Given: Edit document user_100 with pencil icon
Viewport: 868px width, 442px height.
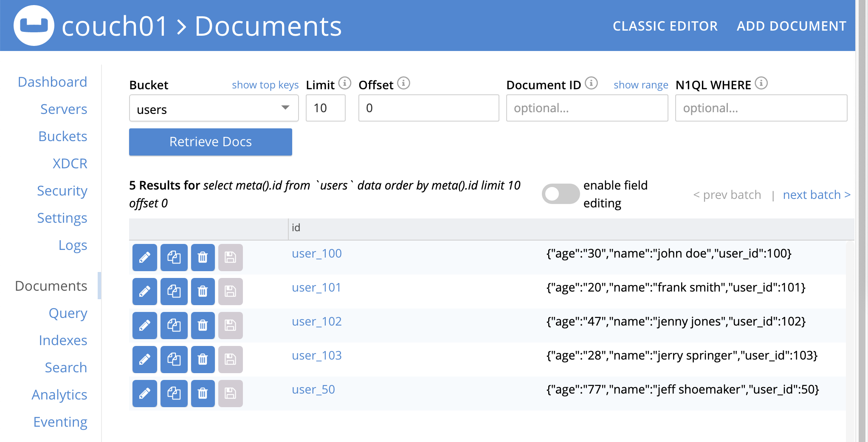Looking at the screenshot, I should (145, 258).
